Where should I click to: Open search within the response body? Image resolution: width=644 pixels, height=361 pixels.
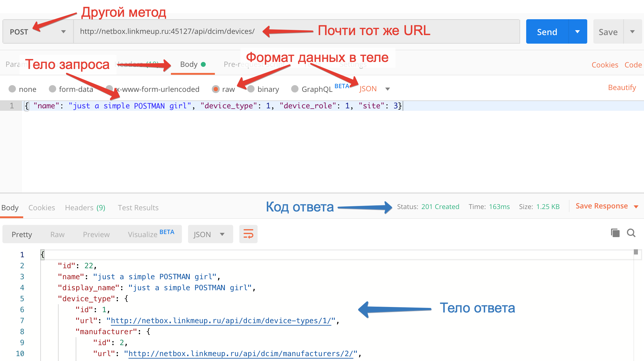631,233
